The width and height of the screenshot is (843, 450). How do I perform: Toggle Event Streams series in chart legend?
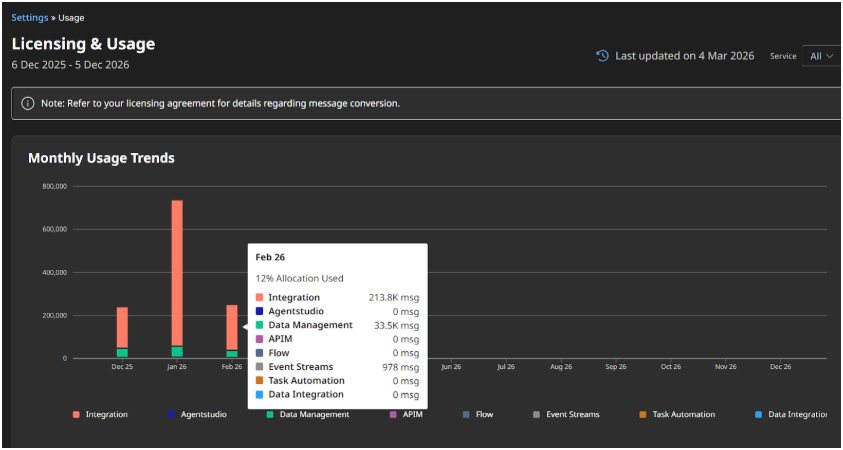566,415
